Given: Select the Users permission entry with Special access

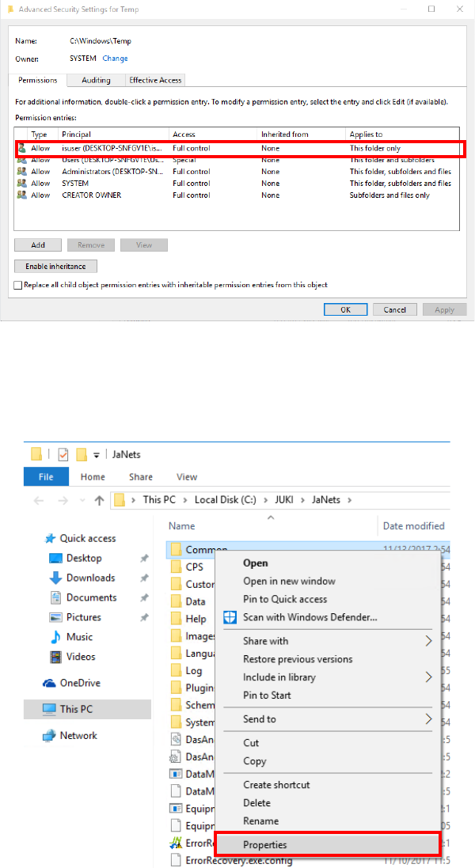Looking at the screenshot, I should (x=238, y=160).
